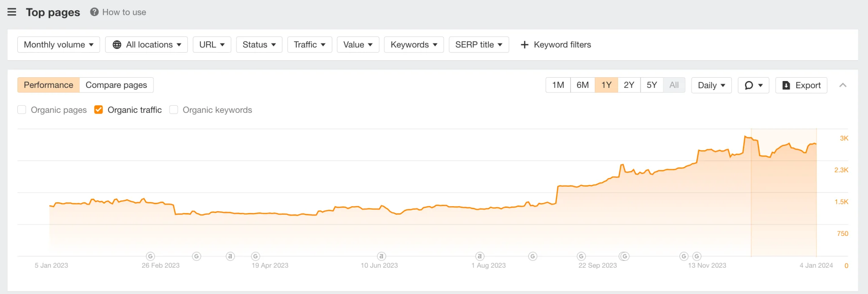Click the annotation marker near 1 Aug 2023

[x=480, y=256]
